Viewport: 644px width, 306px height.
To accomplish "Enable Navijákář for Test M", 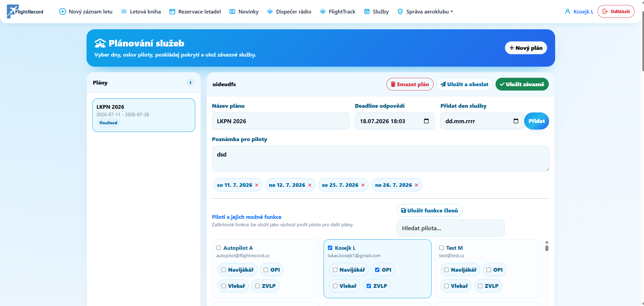I will coord(447,270).
